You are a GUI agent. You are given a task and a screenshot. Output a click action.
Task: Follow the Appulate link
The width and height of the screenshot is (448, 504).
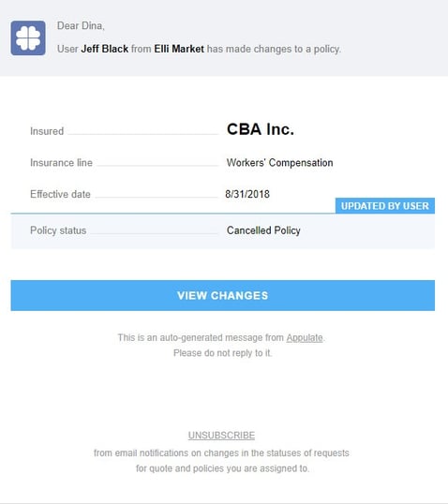[305, 338]
